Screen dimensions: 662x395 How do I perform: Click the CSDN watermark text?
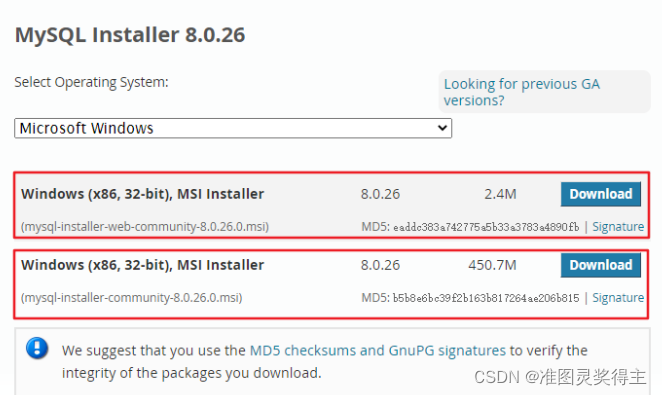(560, 377)
